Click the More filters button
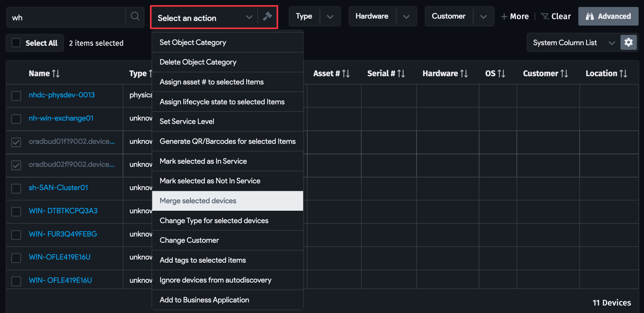 [515, 17]
